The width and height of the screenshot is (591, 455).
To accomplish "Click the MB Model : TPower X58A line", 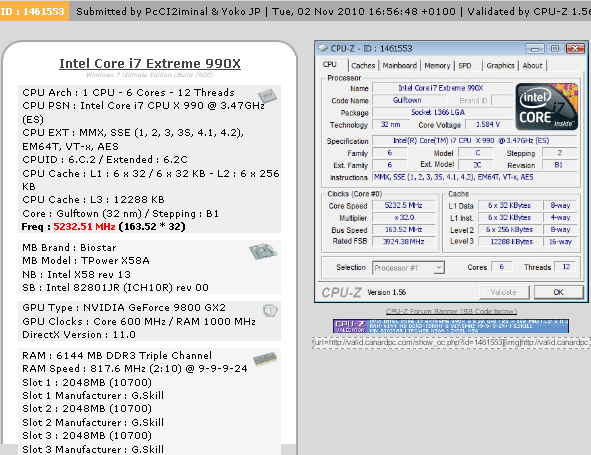I will tap(86, 261).
